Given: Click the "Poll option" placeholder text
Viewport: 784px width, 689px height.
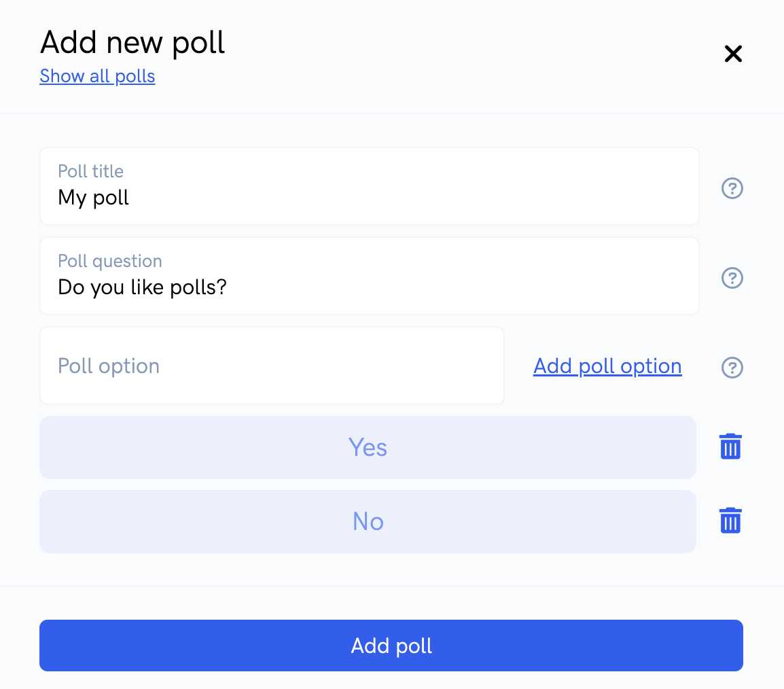Looking at the screenshot, I should (109, 366).
